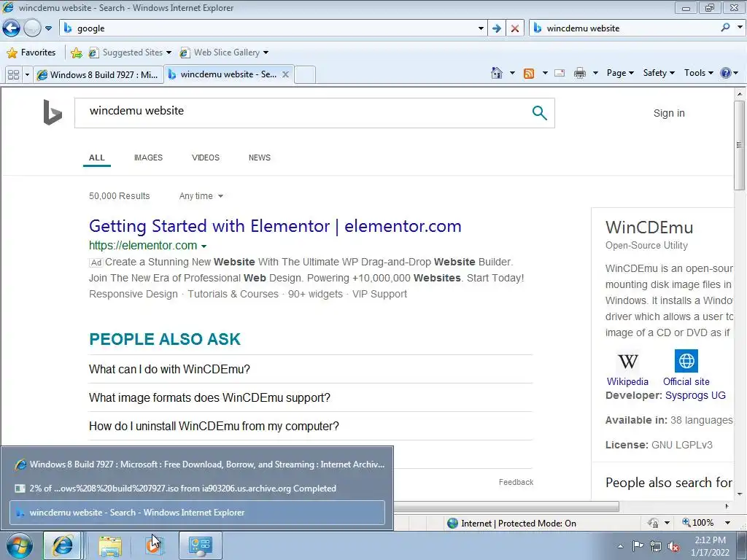Open the zoom level 100% dropdown
Viewport: 747px width, 560px height.
727,523
